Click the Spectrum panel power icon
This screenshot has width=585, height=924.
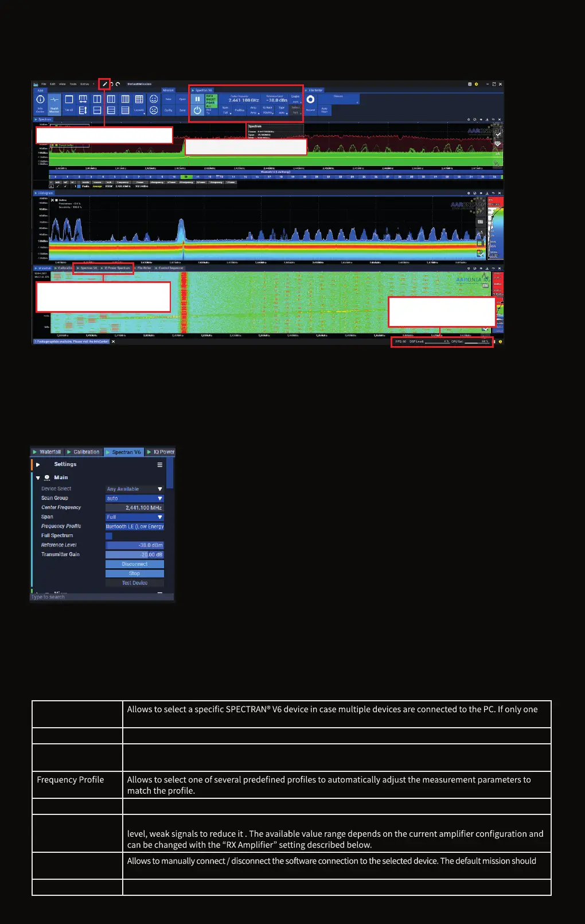point(469,119)
